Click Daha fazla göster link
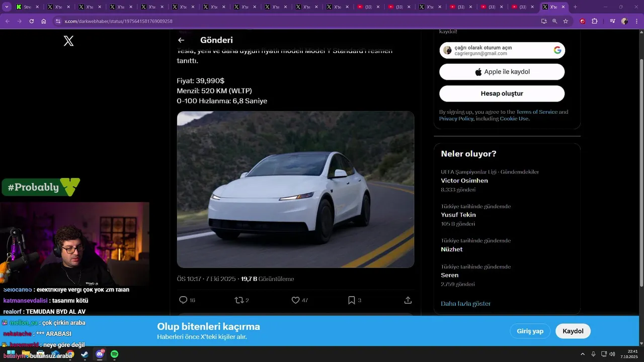644x362 pixels. (465, 304)
